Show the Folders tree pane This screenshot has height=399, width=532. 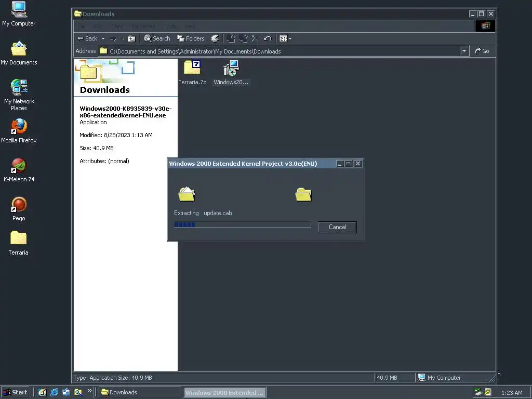(x=191, y=38)
